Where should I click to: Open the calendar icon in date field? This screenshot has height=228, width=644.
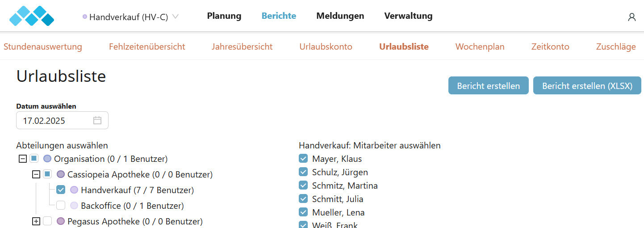point(97,120)
